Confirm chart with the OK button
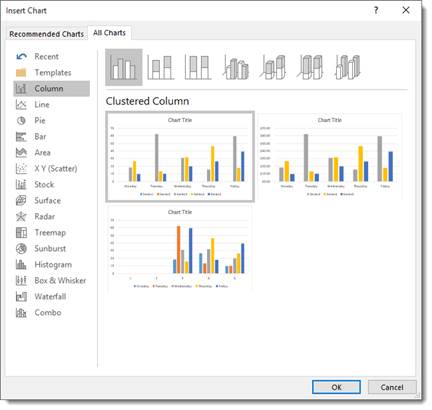The width and height of the screenshot is (432, 410). (x=336, y=387)
